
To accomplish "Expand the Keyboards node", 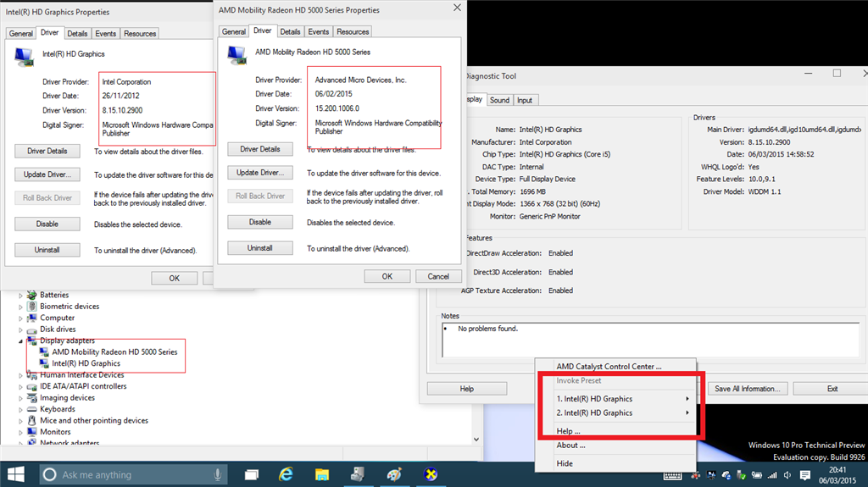I will pos(20,410).
